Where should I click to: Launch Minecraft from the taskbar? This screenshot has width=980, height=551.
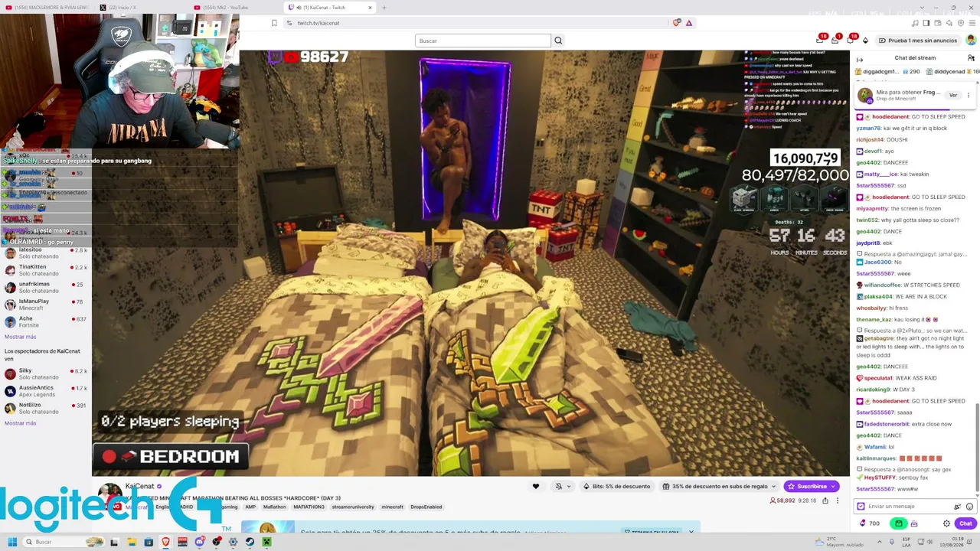click(x=266, y=542)
